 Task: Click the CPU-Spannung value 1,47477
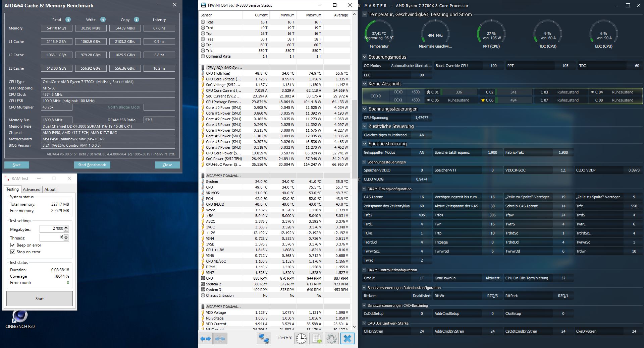pyautogui.click(x=422, y=118)
